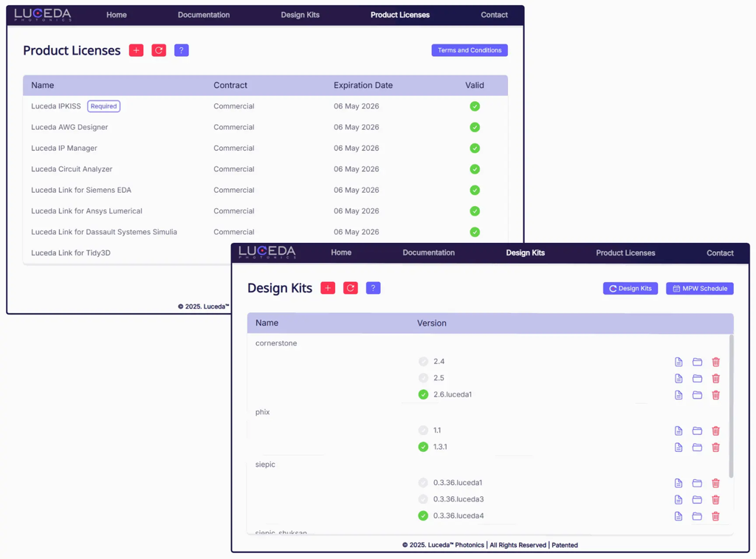Click the blue Design Kits reload button
756x559 pixels.
[x=630, y=289]
